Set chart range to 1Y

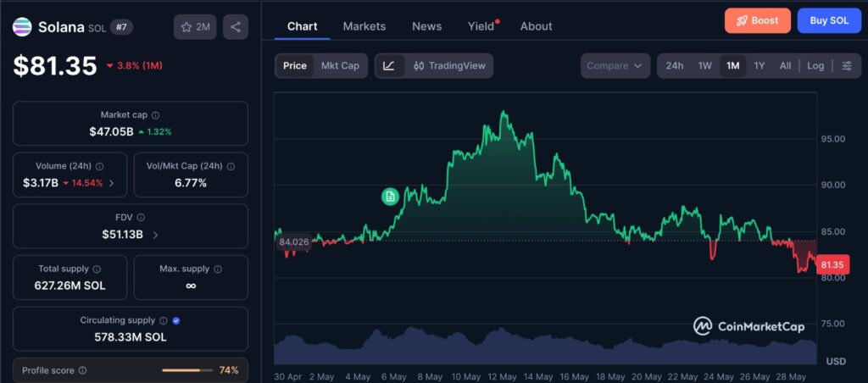[x=759, y=66]
